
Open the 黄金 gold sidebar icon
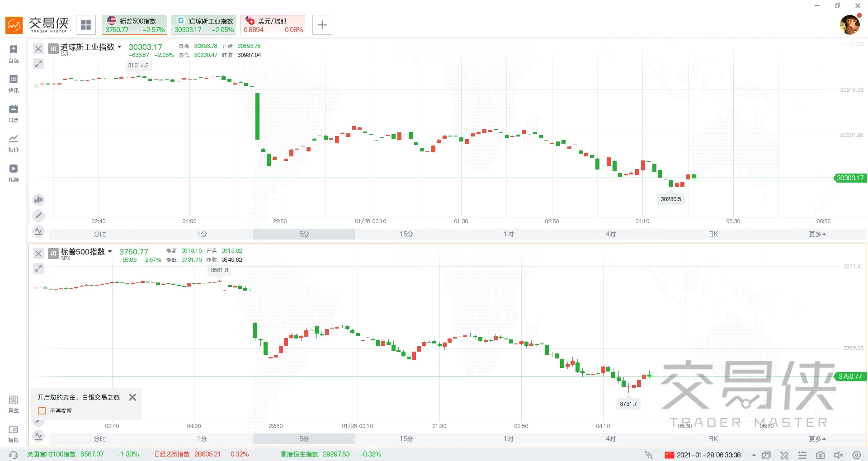tap(14, 404)
